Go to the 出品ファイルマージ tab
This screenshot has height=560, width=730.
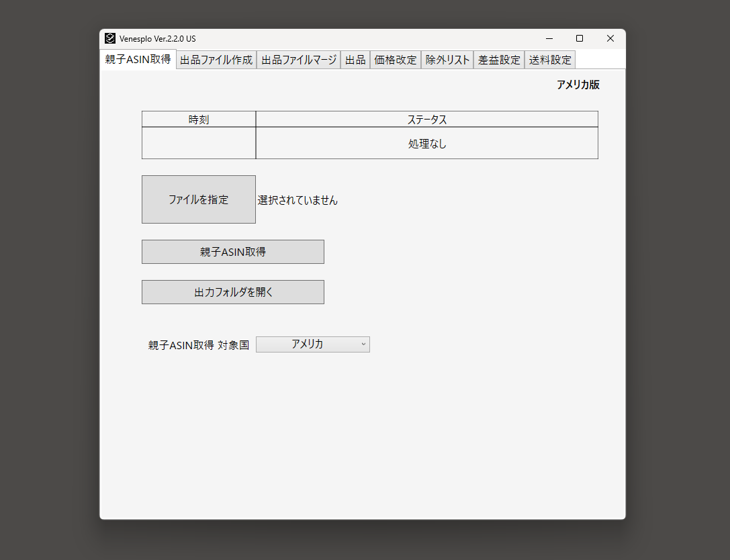(298, 60)
